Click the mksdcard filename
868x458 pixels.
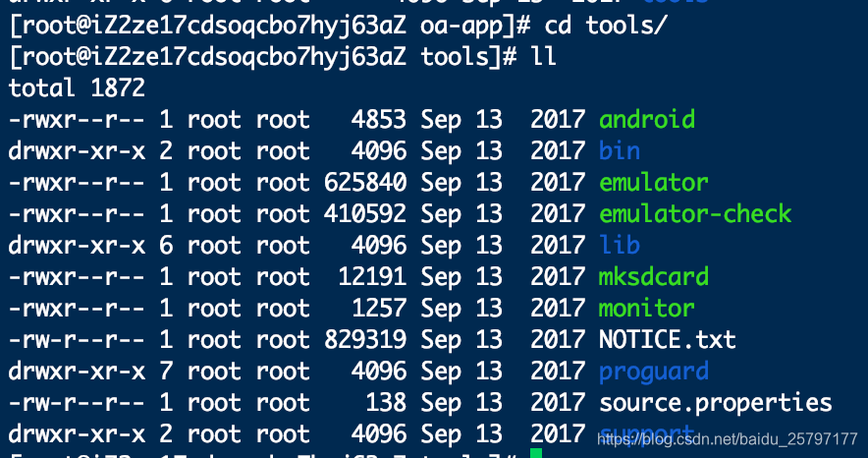(654, 276)
